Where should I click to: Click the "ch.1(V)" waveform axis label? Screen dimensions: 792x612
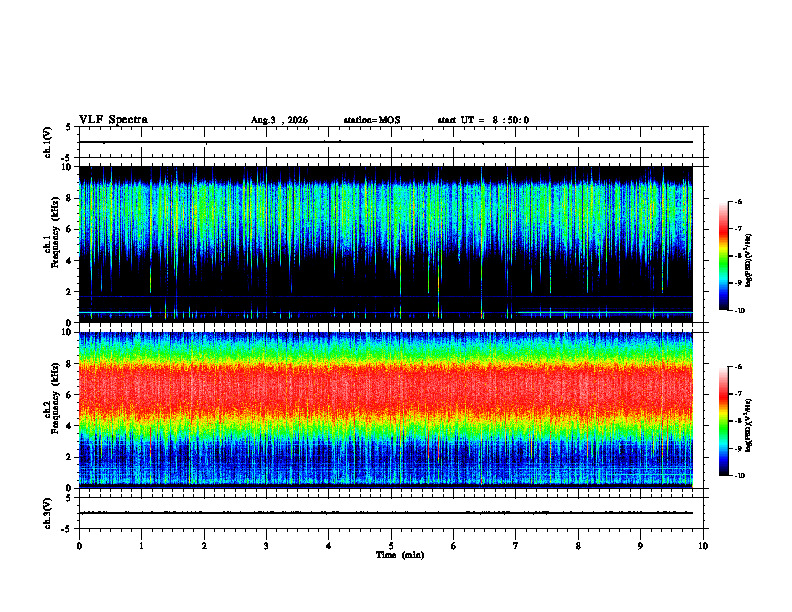tap(47, 142)
